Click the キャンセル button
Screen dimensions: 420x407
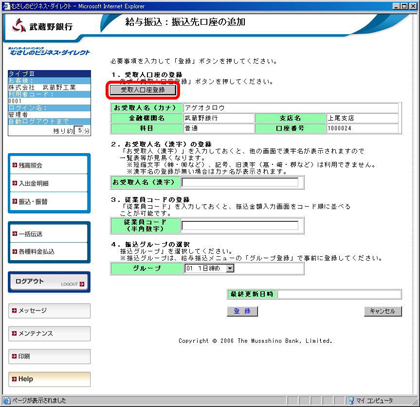[383, 311]
